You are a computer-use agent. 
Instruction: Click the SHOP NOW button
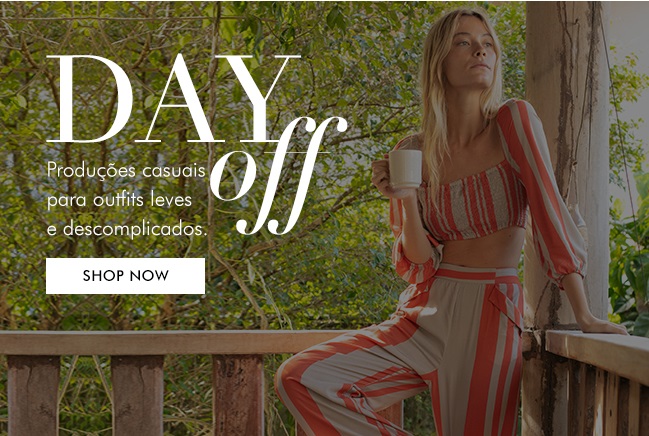[x=125, y=276]
